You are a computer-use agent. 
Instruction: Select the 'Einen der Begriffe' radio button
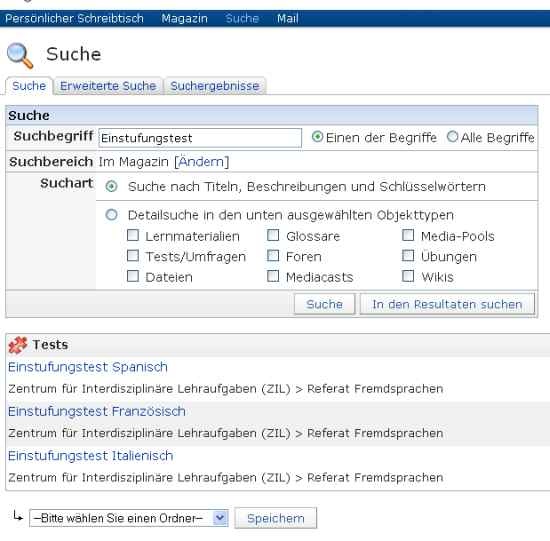317,136
